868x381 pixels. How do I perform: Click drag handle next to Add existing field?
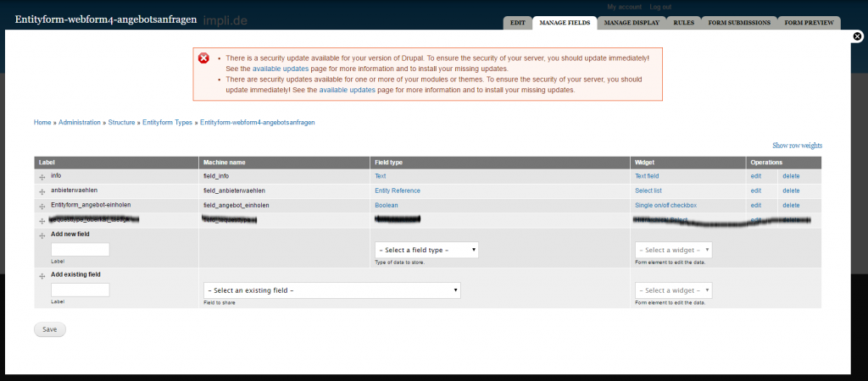[x=42, y=276]
